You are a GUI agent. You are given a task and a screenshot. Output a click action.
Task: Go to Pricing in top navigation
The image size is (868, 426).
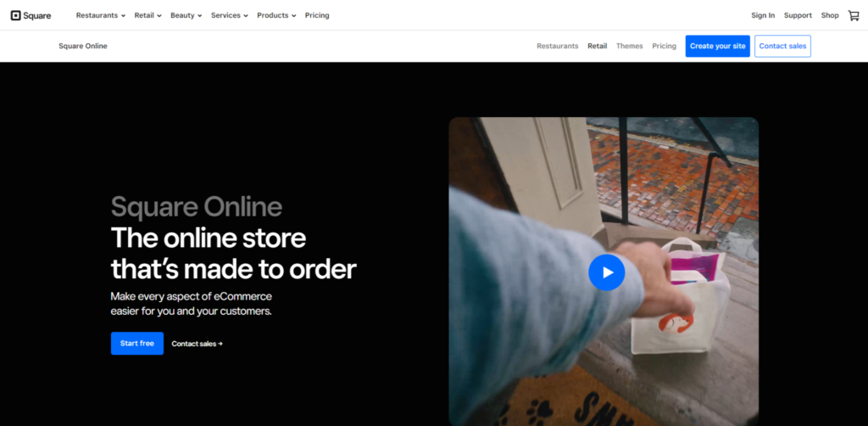(317, 15)
